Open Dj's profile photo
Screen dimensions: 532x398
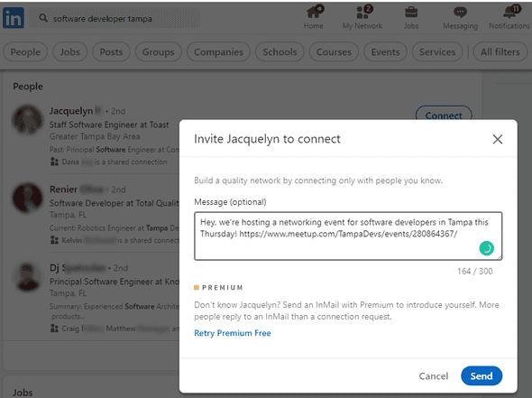(x=27, y=276)
